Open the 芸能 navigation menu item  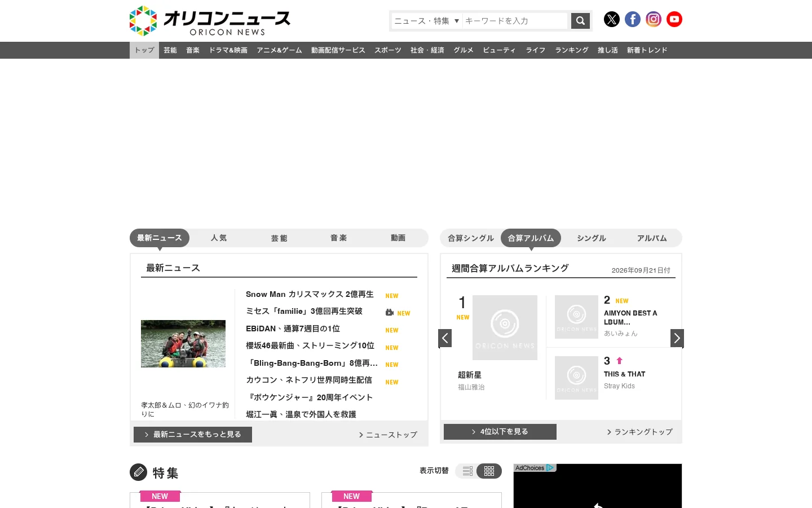click(170, 50)
